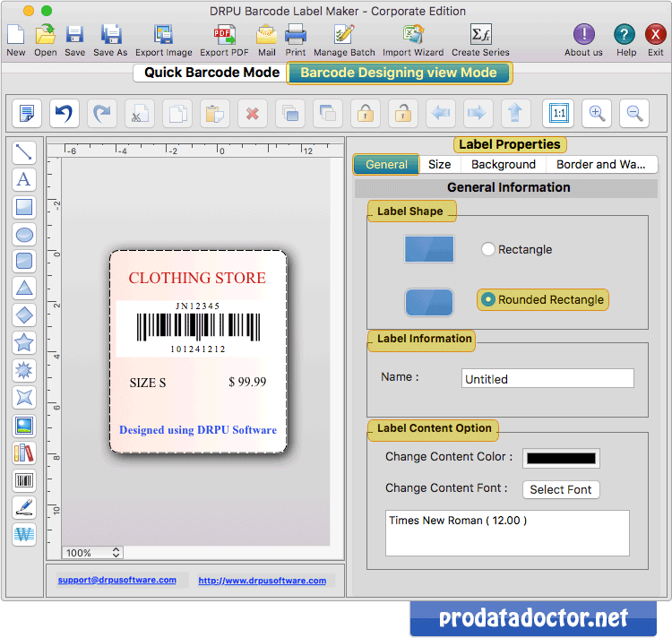Open Manage Batch
The image size is (672, 638).
point(344,40)
